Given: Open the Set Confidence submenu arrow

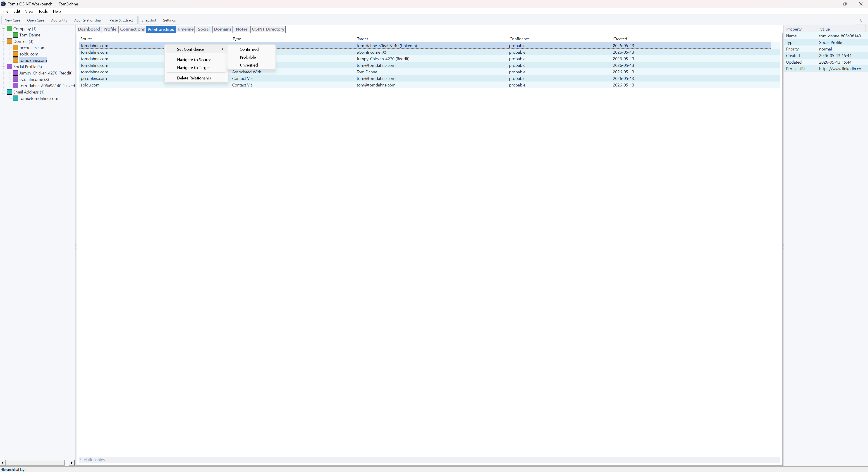Looking at the screenshot, I should [222, 49].
